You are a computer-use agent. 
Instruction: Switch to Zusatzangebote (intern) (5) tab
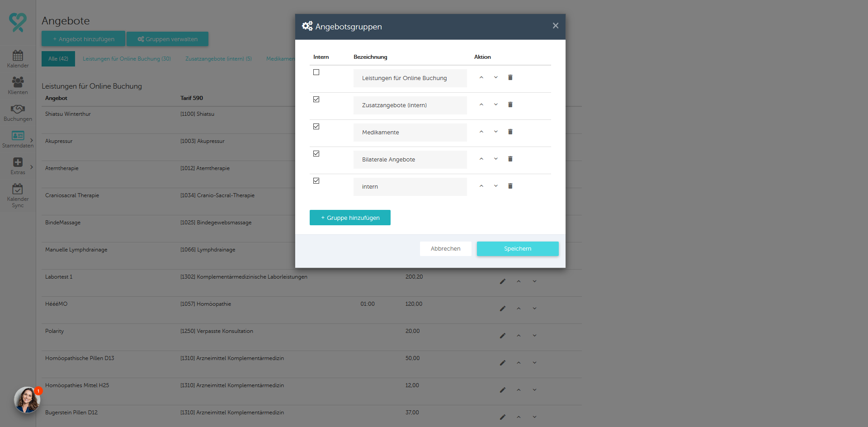[x=218, y=59]
